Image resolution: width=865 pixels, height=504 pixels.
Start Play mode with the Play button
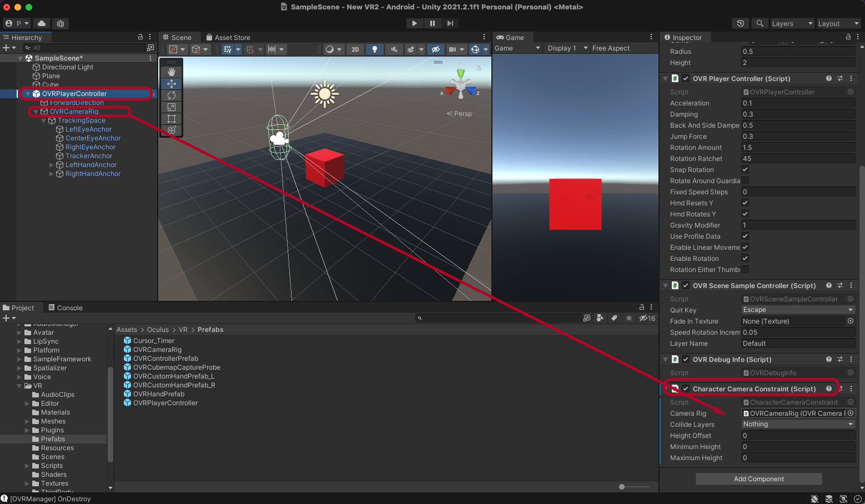[x=414, y=23]
